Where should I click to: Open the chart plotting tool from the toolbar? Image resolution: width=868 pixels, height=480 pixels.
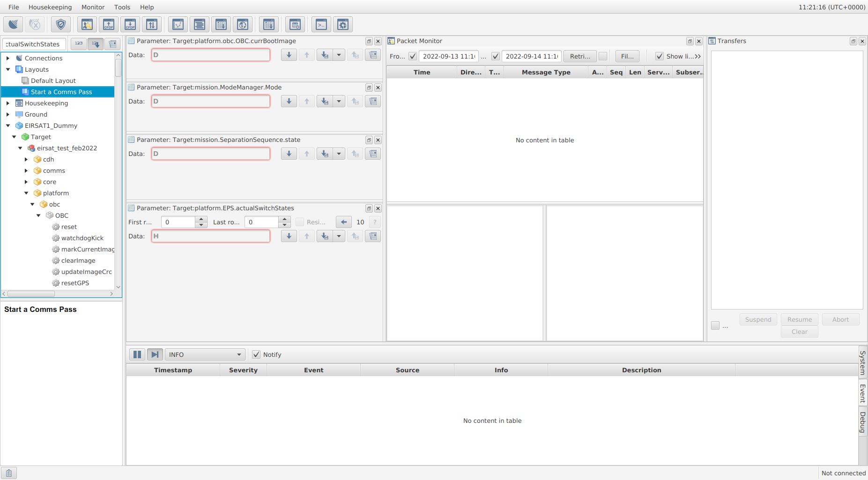click(x=178, y=24)
